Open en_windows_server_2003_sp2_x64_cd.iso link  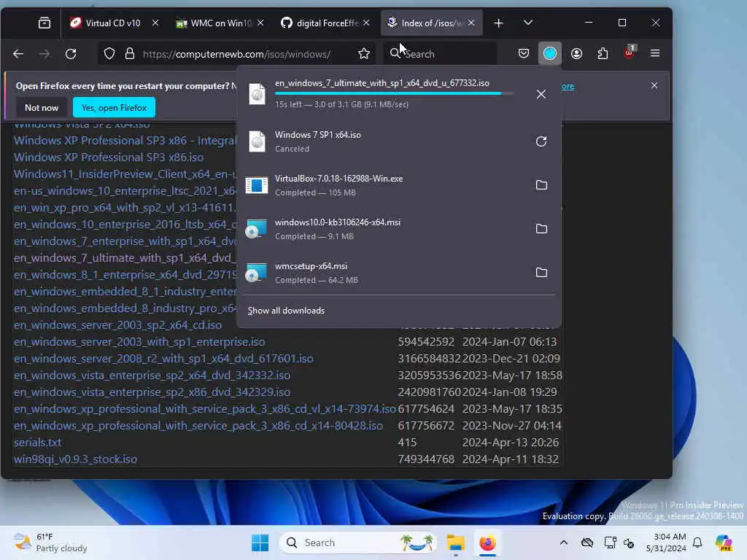point(117,324)
